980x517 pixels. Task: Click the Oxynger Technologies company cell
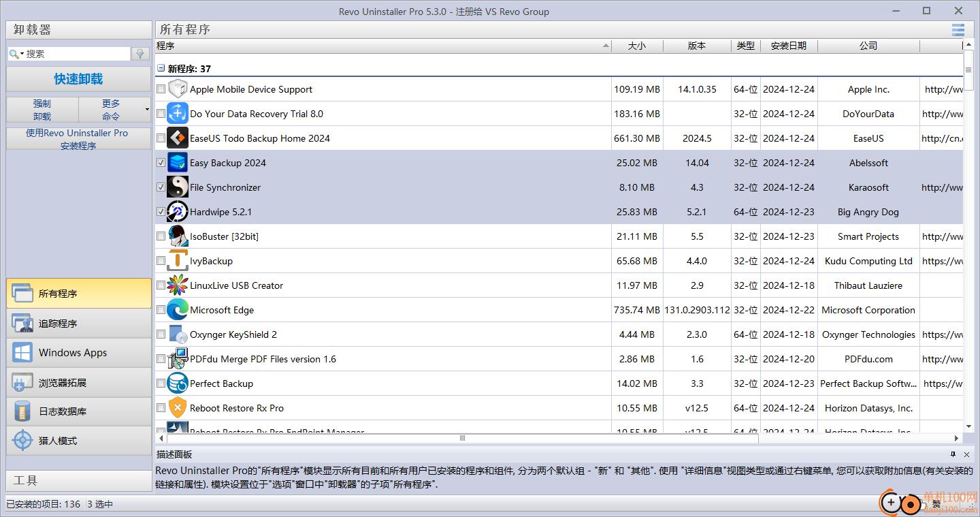pyautogui.click(x=868, y=334)
